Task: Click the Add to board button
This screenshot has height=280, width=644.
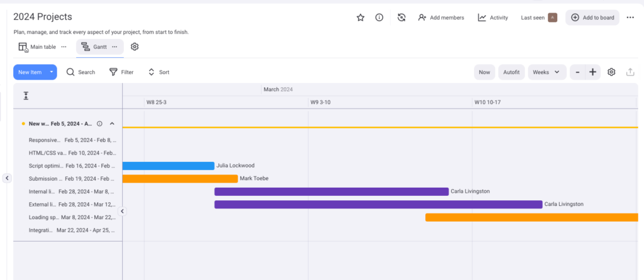Action: [592, 18]
